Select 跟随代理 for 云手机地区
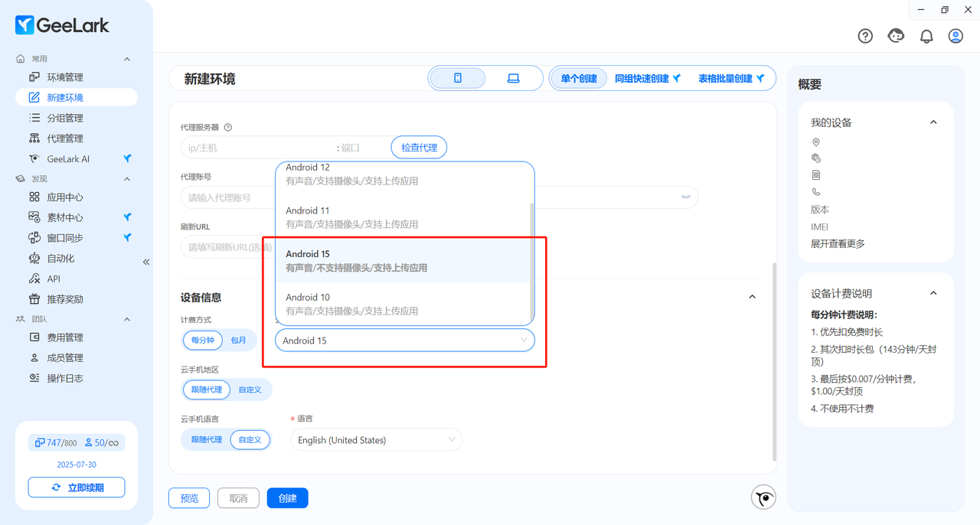The width and height of the screenshot is (980, 525). click(207, 390)
